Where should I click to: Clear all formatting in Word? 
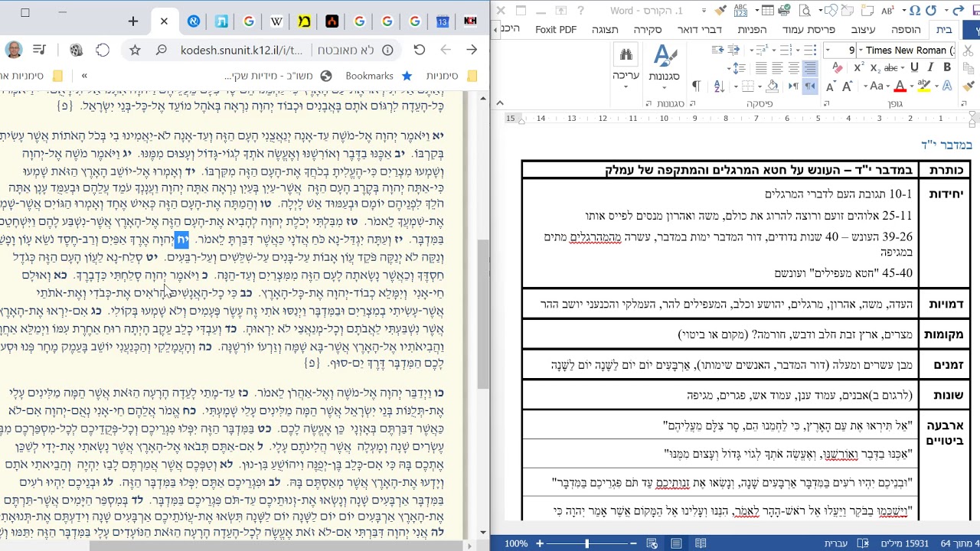(x=838, y=67)
